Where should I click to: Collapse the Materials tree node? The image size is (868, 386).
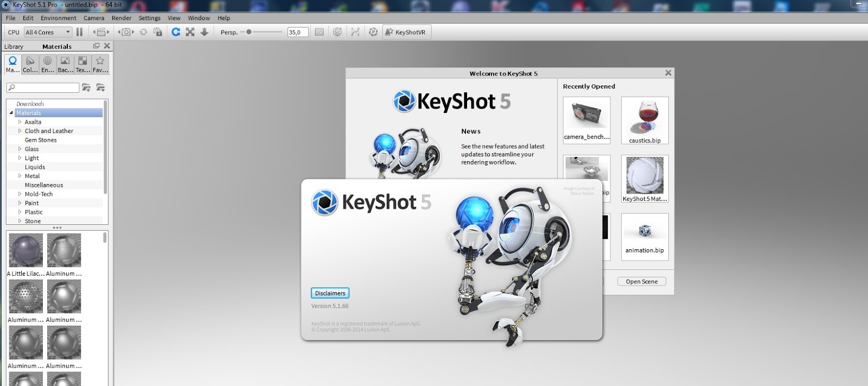click(x=11, y=113)
